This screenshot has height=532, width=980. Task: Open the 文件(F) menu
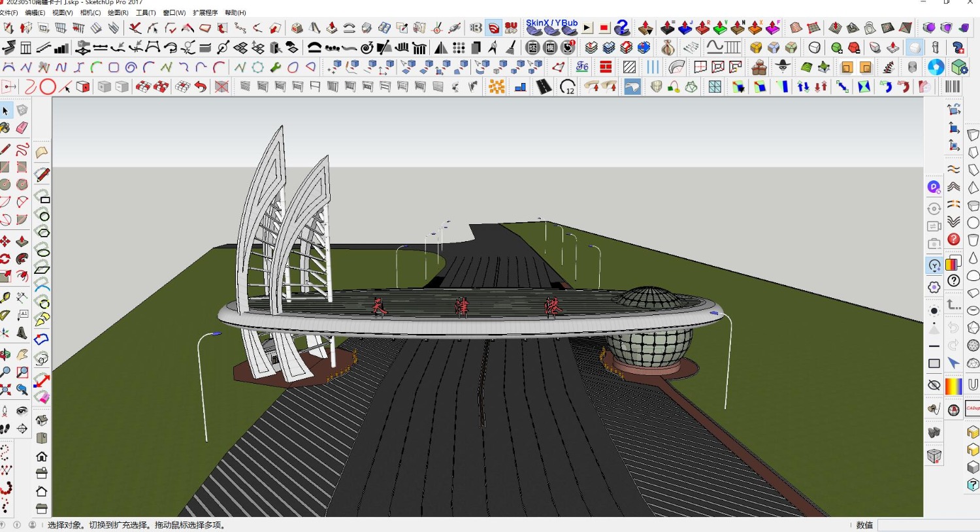pos(8,12)
